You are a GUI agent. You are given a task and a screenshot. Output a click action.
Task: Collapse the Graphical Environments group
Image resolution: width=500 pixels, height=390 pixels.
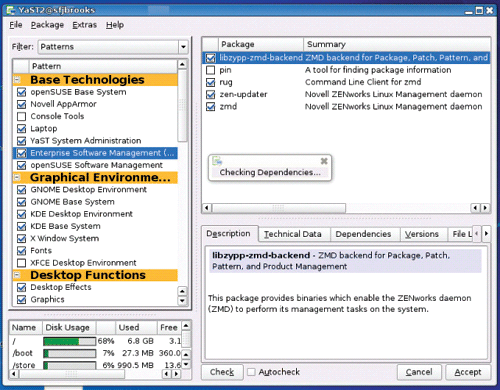click(17, 177)
